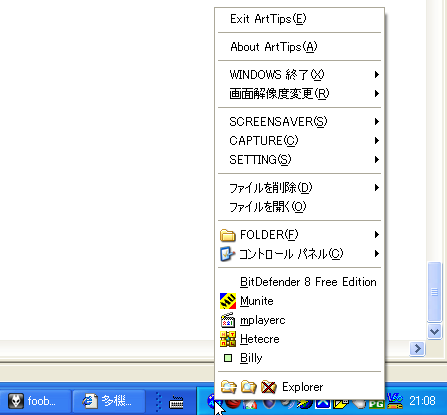Launch BitDefender 8 Free Edition
Viewport: 447px width, 415px height.
click(x=299, y=282)
